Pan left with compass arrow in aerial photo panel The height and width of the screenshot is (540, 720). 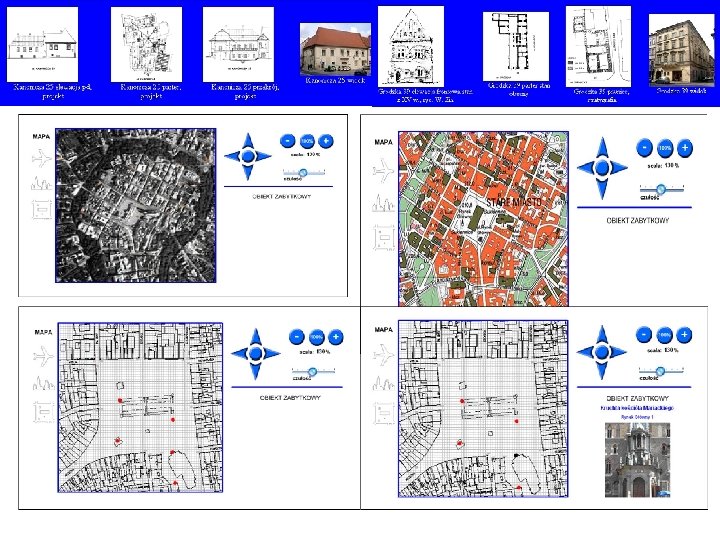pyautogui.click(x=232, y=157)
